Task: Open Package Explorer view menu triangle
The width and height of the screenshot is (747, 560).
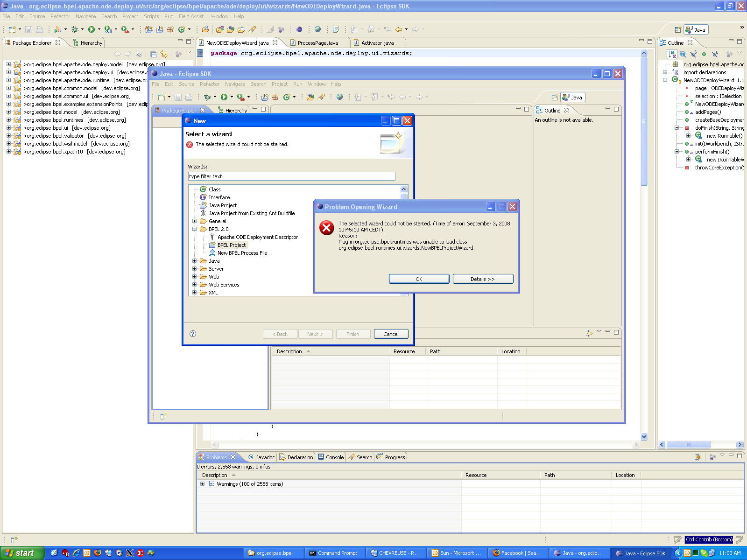Action: (189, 52)
